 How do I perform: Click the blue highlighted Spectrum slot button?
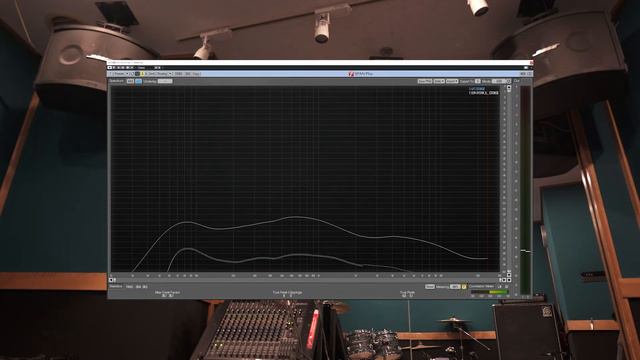click(138, 81)
